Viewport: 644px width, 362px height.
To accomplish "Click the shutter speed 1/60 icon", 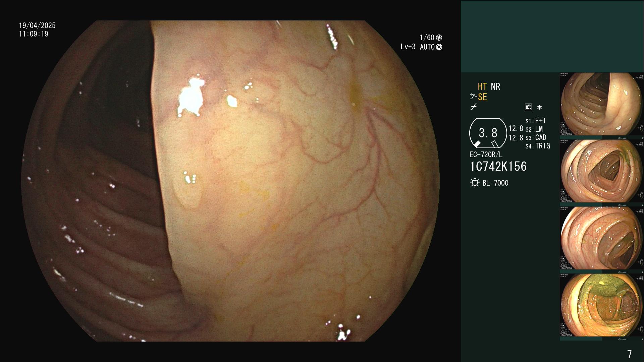I will [x=439, y=38].
